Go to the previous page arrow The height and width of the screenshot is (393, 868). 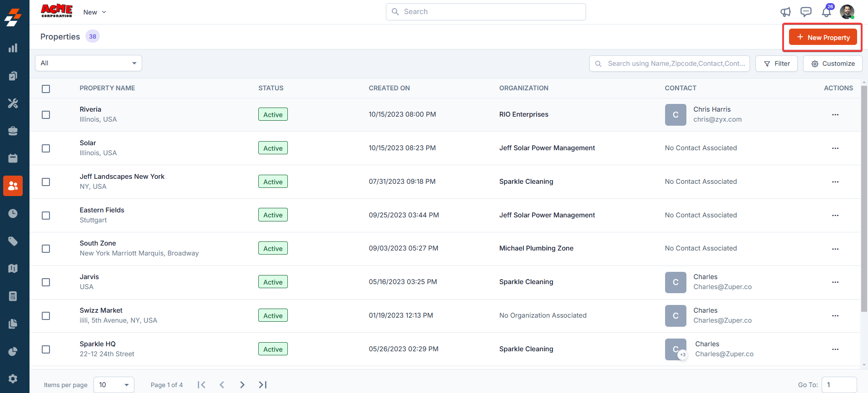point(222,385)
